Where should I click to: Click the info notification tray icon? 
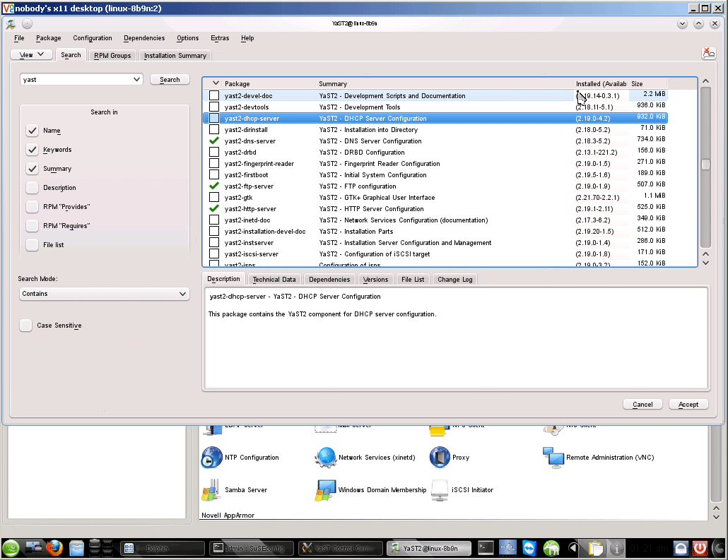click(x=616, y=549)
